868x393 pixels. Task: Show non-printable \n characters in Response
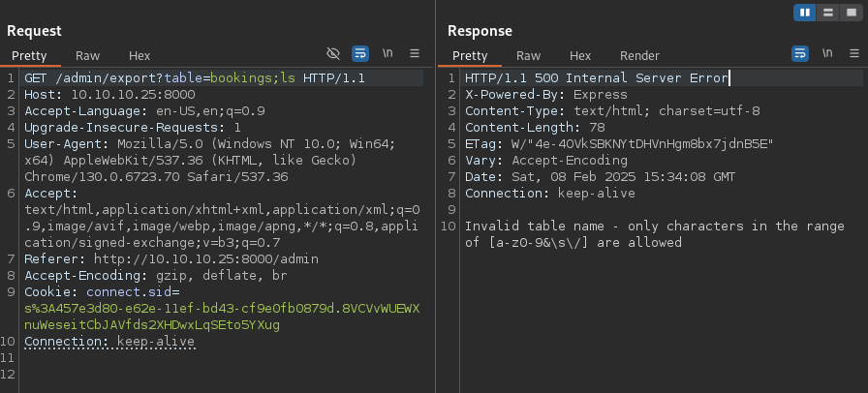(827, 54)
